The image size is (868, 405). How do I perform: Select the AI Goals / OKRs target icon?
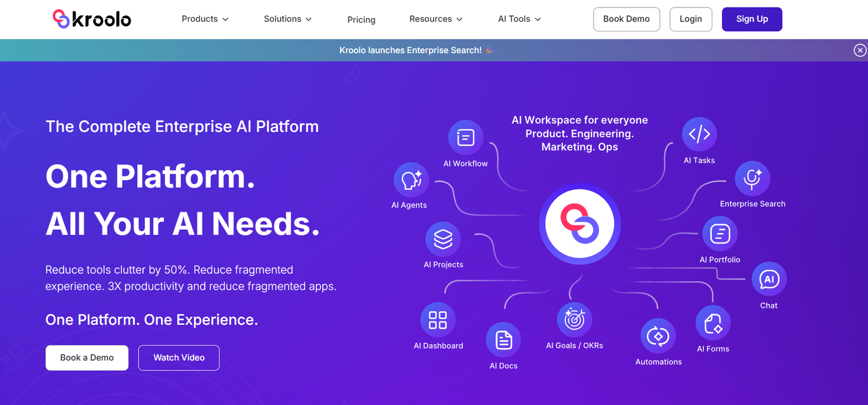574,319
